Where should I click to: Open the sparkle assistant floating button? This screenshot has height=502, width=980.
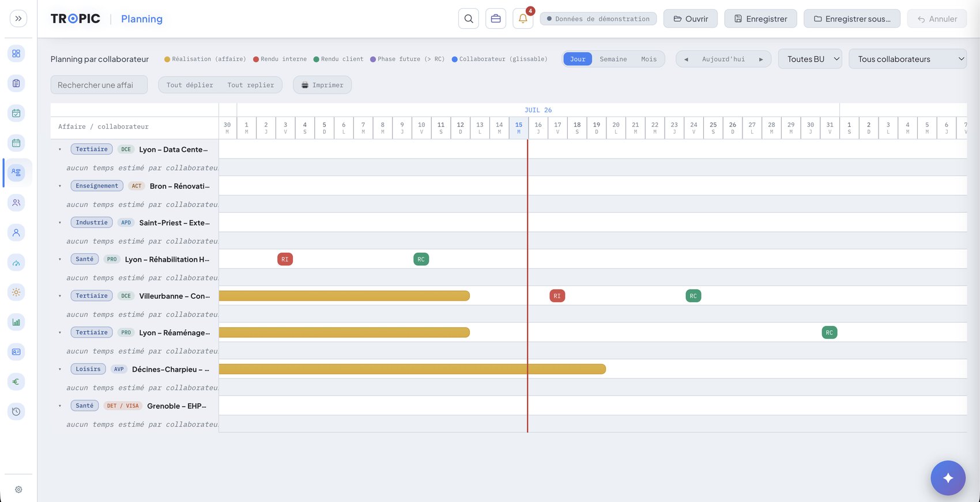[x=948, y=478]
